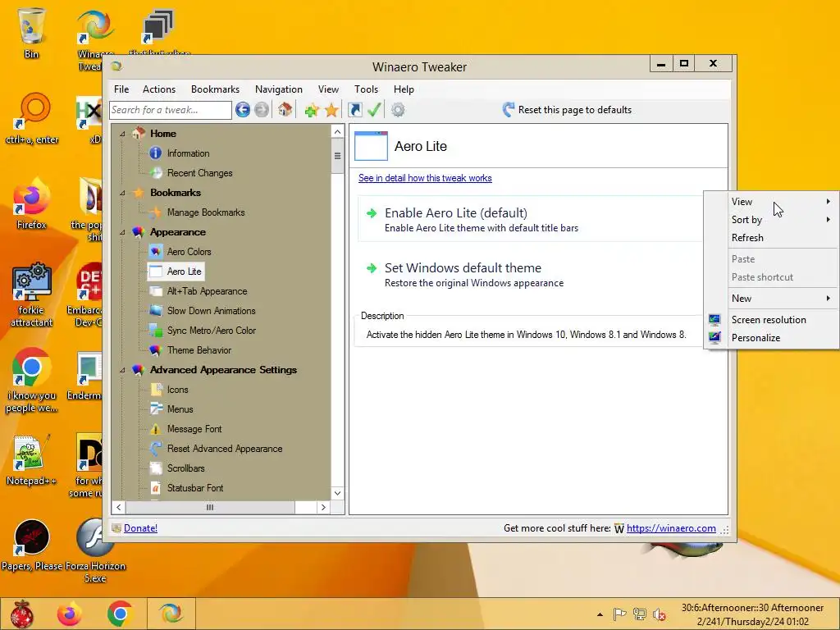Click the muted volume tray icon
The width and height of the screenshot is (840, 630).
point(660,614)
